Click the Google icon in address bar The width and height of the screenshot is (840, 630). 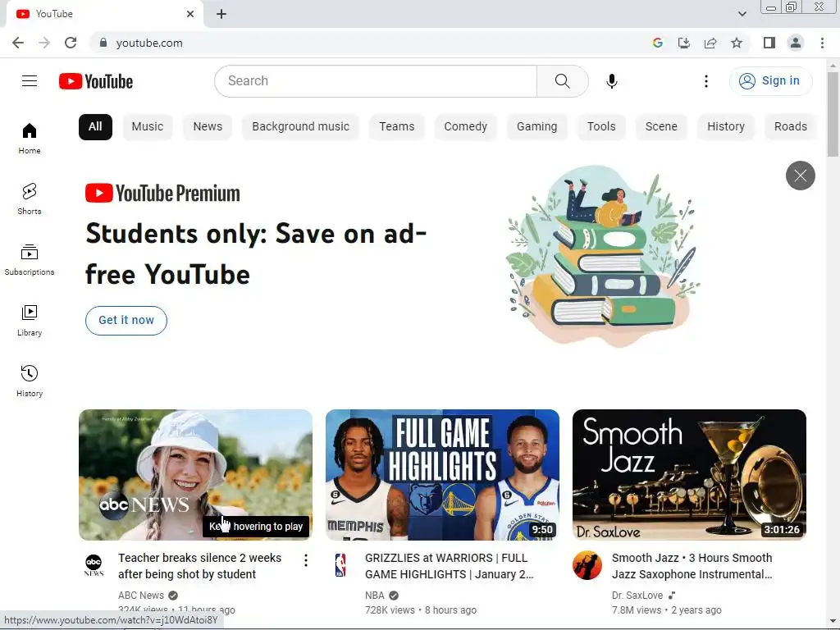click(658, 43)
